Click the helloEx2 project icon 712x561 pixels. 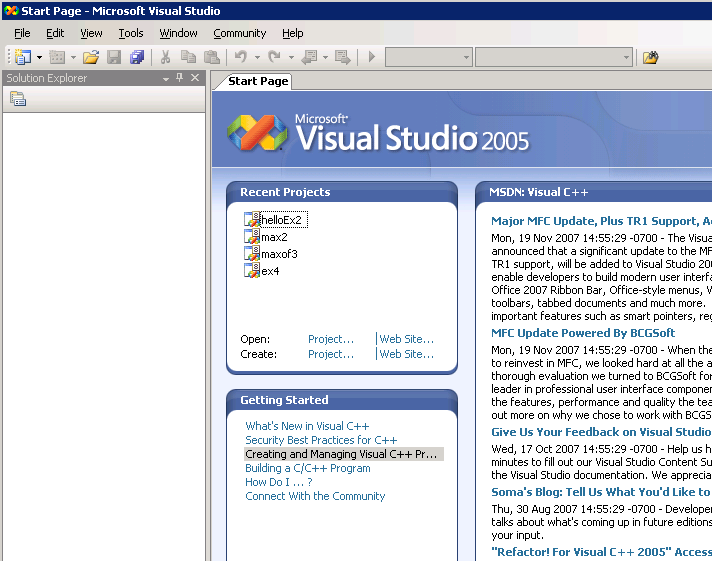point(252,219)
